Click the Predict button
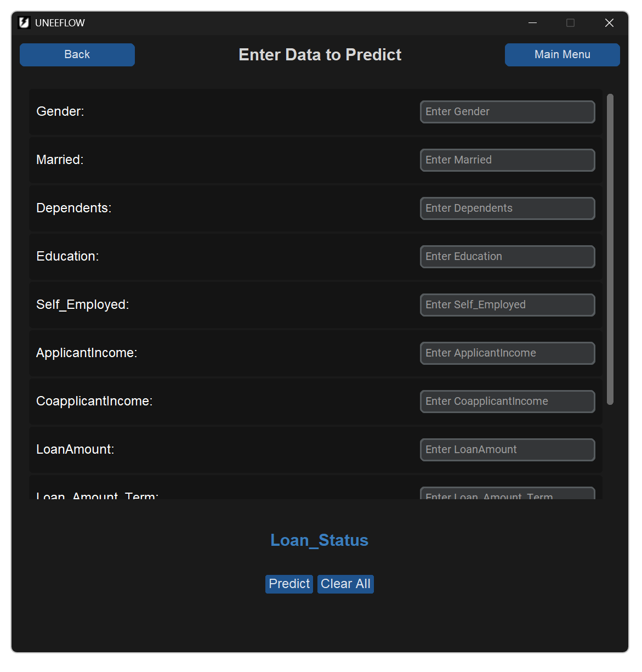The height and width of the screenshot is (672, 642). click(x=289, y=584)
